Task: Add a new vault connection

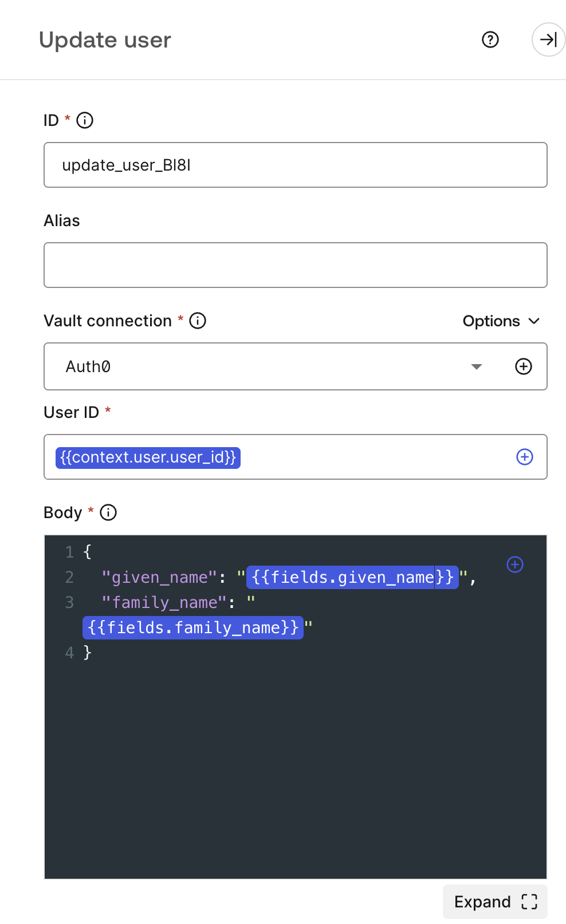Action: (x=524, y=366)
